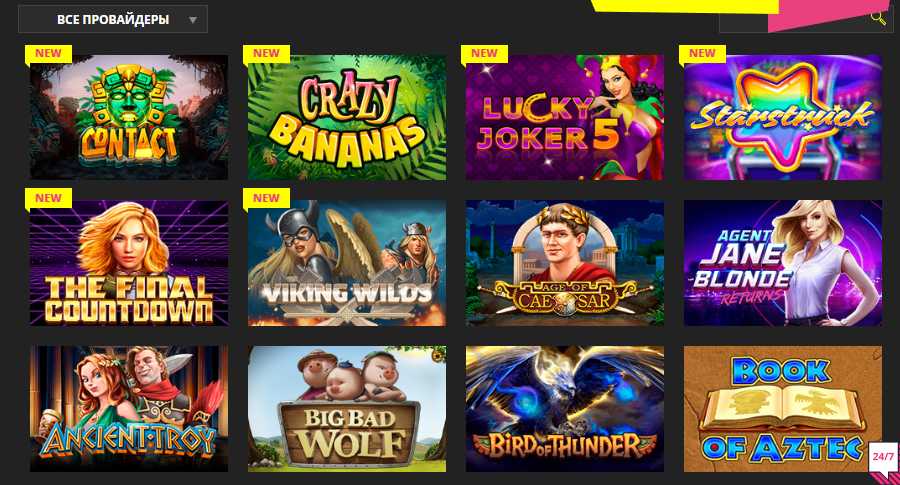Click the NEW badge on Contact game
The width and height of the screenshot is (900, 485).
48,53
